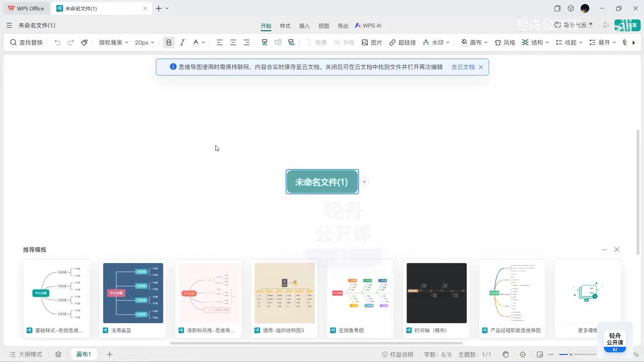Apply the font color A
Image resolution: width=644 pixels, height=362 pixels.
(x=196, y=43)
